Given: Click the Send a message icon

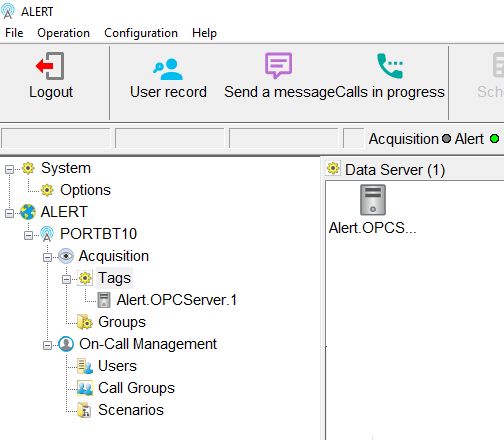Looking at the screenshot, I should tap(278, 66).
